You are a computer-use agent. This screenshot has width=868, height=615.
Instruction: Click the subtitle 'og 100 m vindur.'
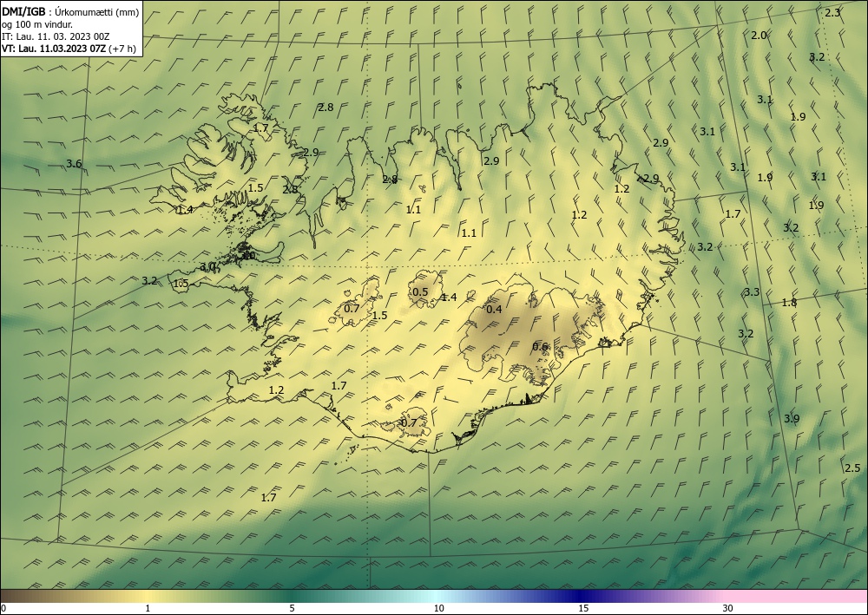(37, 24)
